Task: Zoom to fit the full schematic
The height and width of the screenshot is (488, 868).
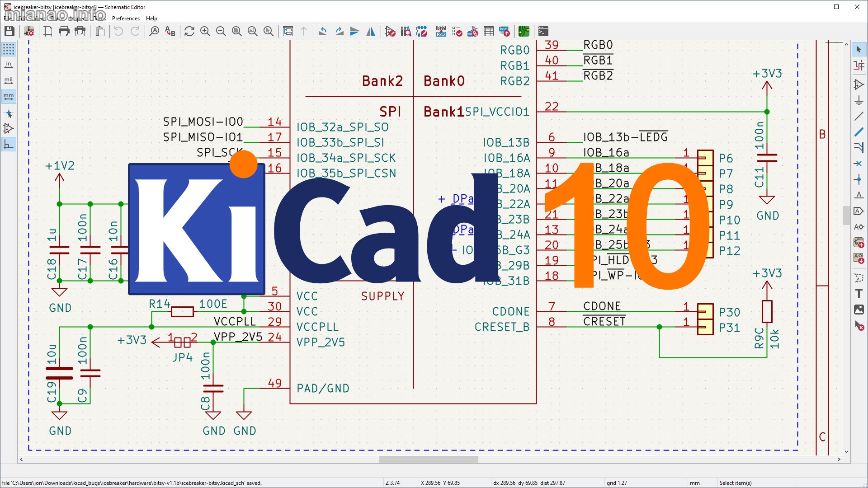Action: click(x=236, y=31)
